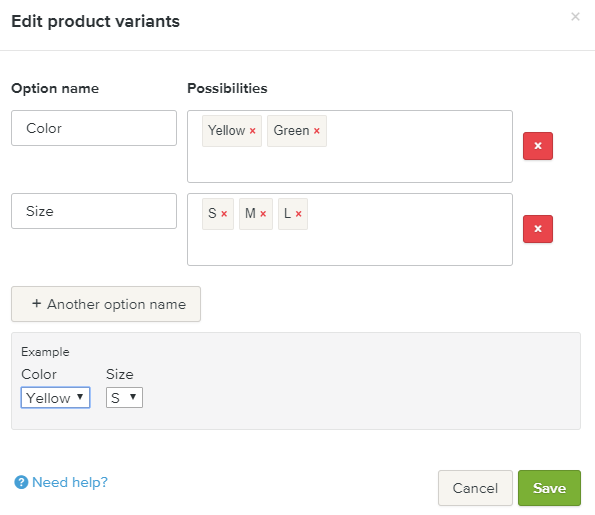Delete the Size option row
Screen dimensions: 595x515
tap(538, 229)
